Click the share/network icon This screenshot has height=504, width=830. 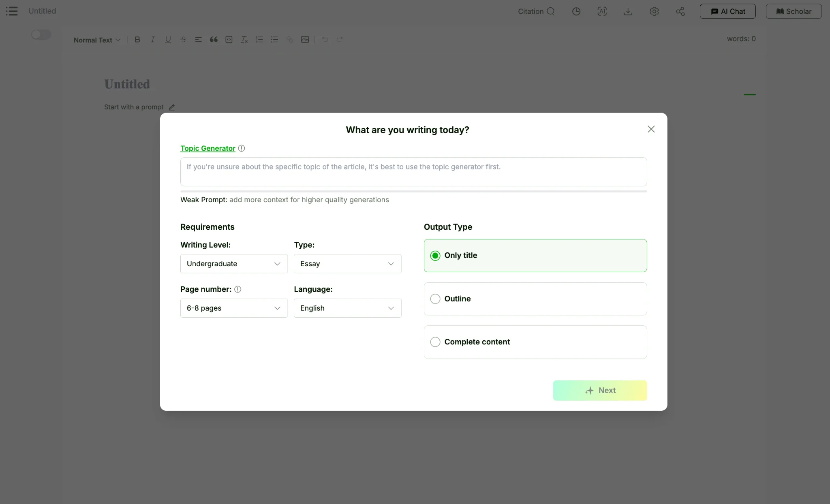(680, 11)
